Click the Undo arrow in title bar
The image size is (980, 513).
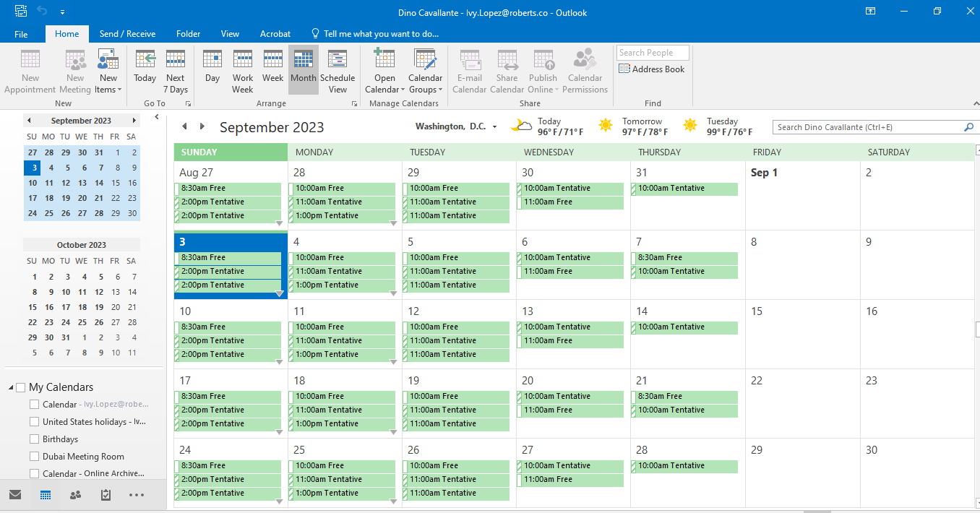click(x=42, y=12)
